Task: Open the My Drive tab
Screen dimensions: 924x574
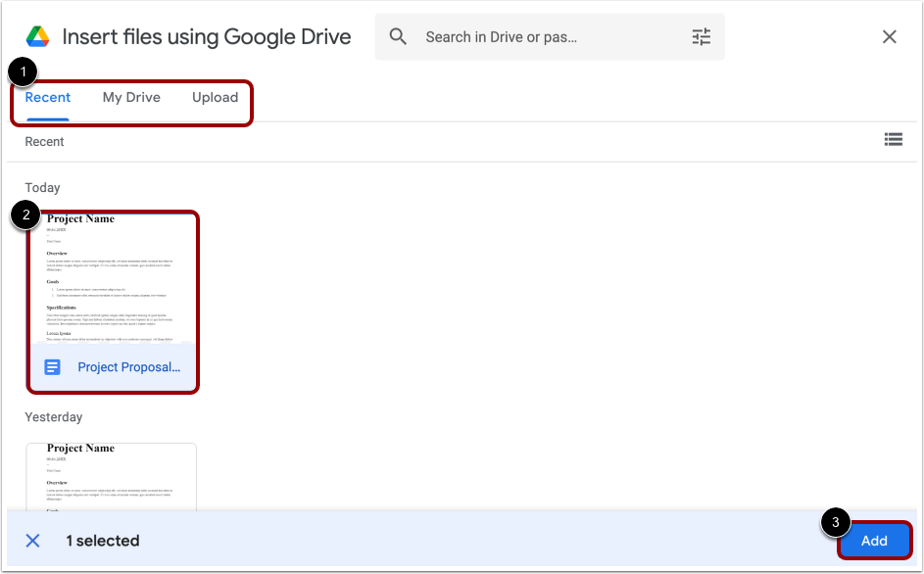Action: 131,97
